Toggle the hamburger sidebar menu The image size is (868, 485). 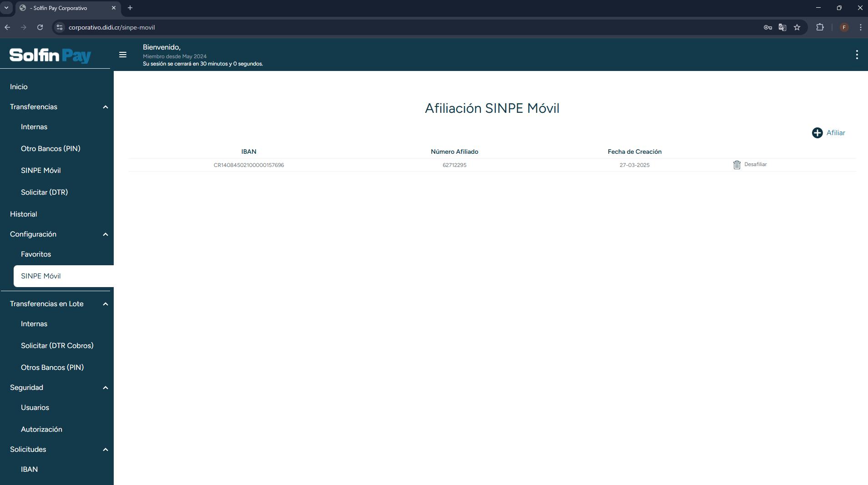click(122, 55)
